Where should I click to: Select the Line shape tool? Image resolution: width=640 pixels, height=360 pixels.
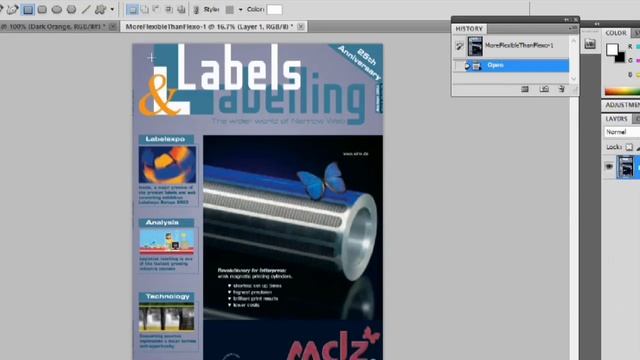[86, 9]
